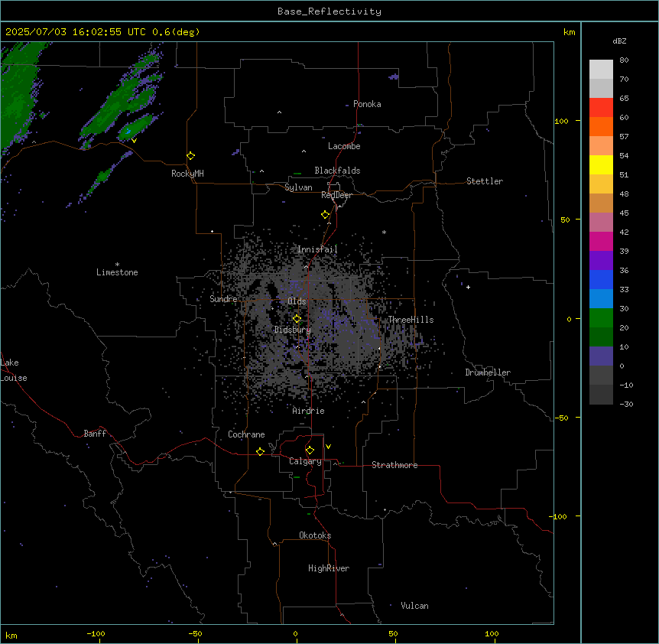Click the Stettler city label
This screenshot has height=644, width=659.
[485, 181]
